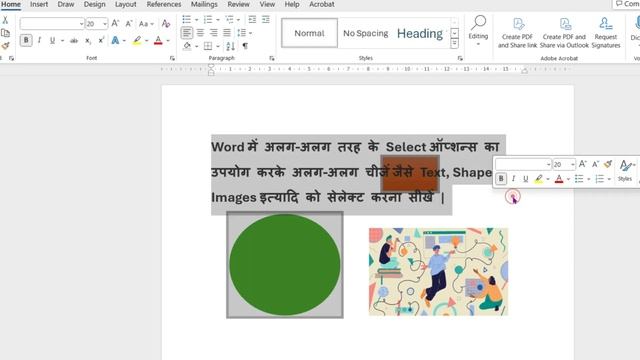The image size is (640, 360).
Task: Open Styles on the mini toolbar
Action: (625, 171)
